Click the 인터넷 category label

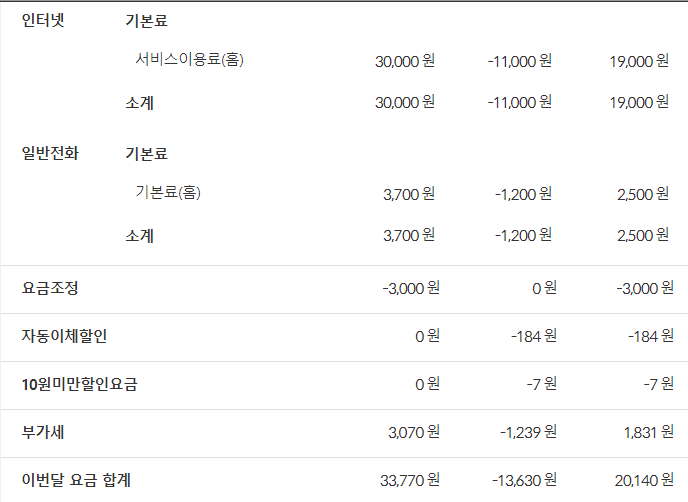pos(43,20)
